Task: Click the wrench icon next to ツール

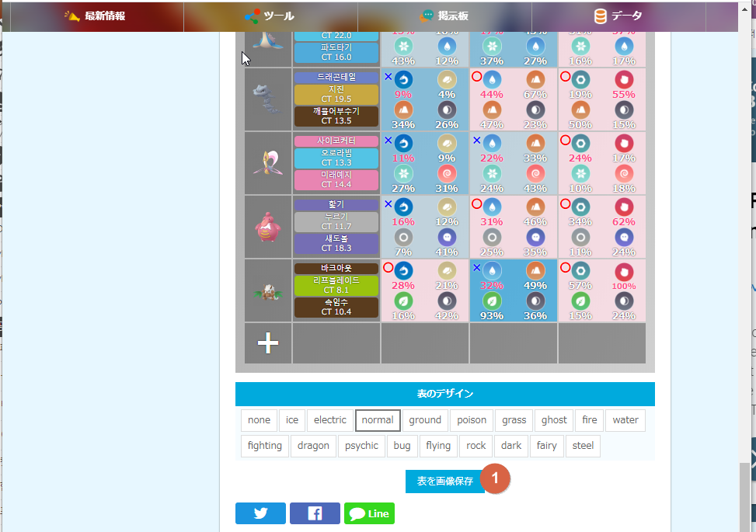Action: pyautogui.click(x=251, y=15)
